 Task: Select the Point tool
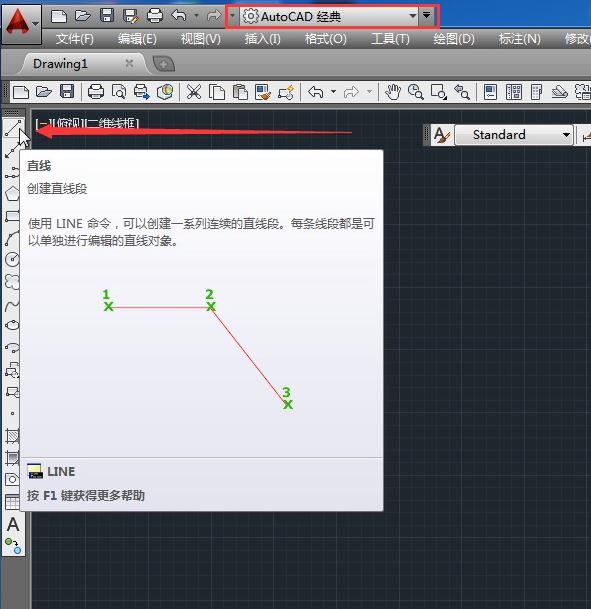pos(12,413)
